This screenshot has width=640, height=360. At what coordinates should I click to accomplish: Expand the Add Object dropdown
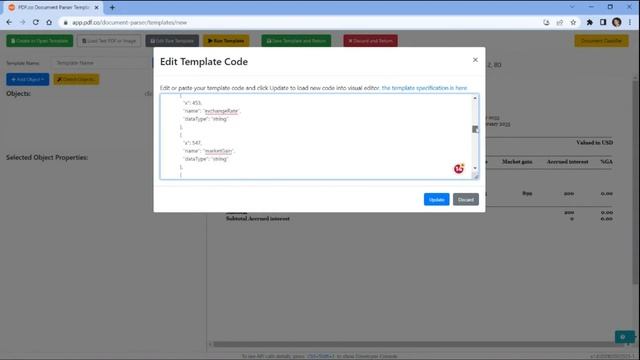(x=28, y=79)
